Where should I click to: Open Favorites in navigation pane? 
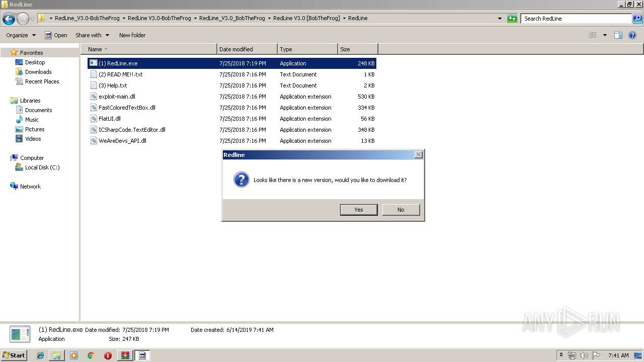pos(31,53)
